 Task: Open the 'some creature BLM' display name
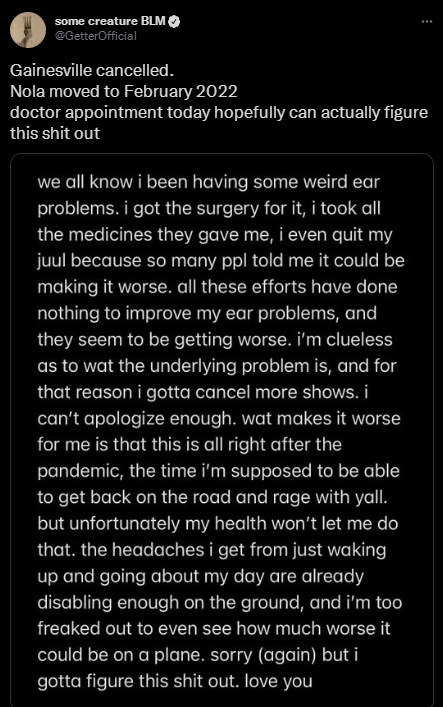point(111,21)
